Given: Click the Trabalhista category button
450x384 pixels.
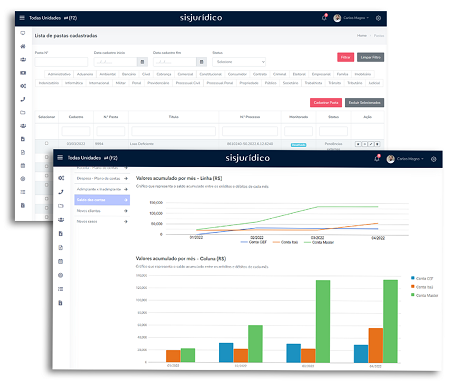Looking at the screenshot, I should 313,83.
